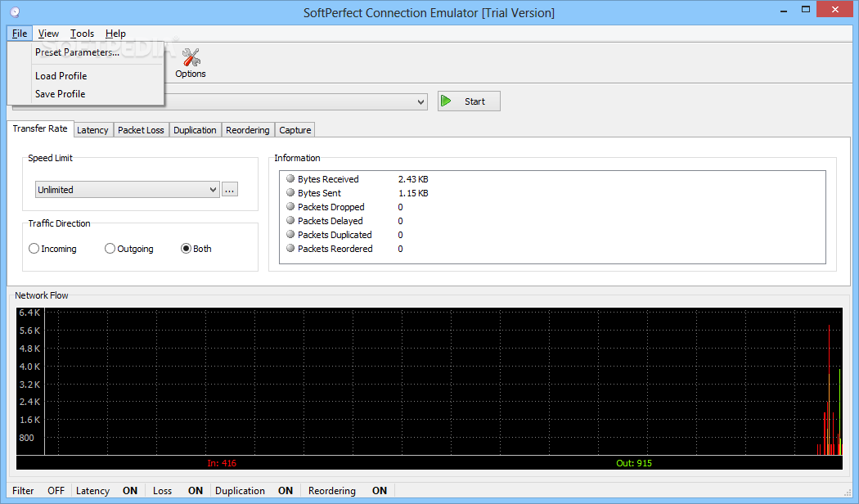
Task: Open the Tools menu
Action: click(82, 34)
